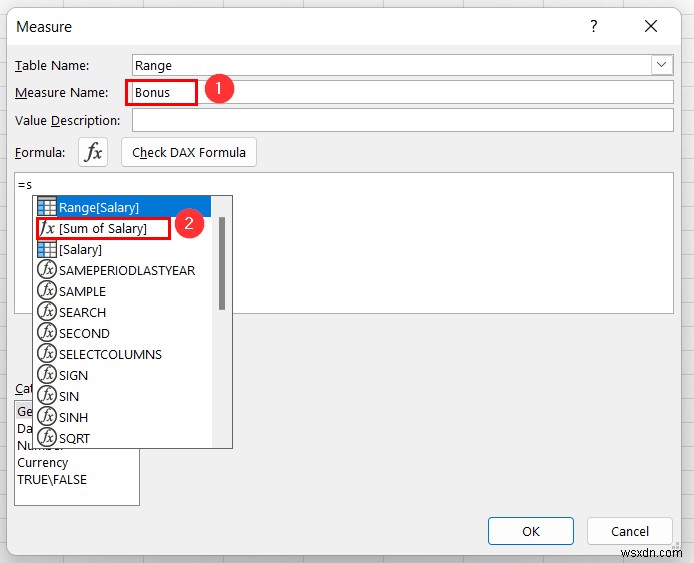Expand the Table Name dropdown arrow
This screenshot has width=694, height=563.
click(662, 65)
